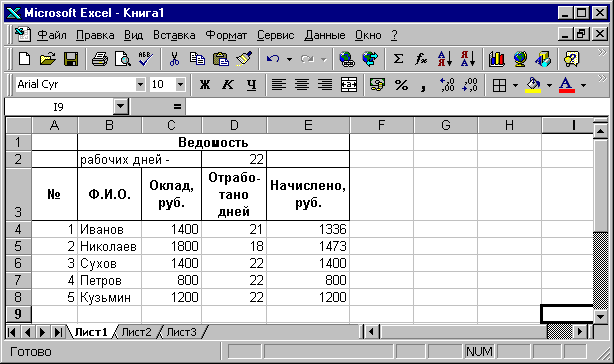Screen dimensions: 614x364
Task: Run the spelling check ABC icon
Action: pyautogui.click(x=146, y=59)
